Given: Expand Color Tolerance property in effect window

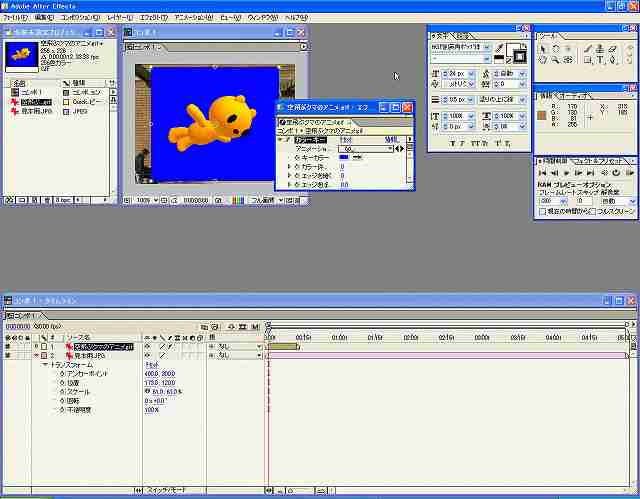Looking at the screenshot, I should [x=289, y=166].
